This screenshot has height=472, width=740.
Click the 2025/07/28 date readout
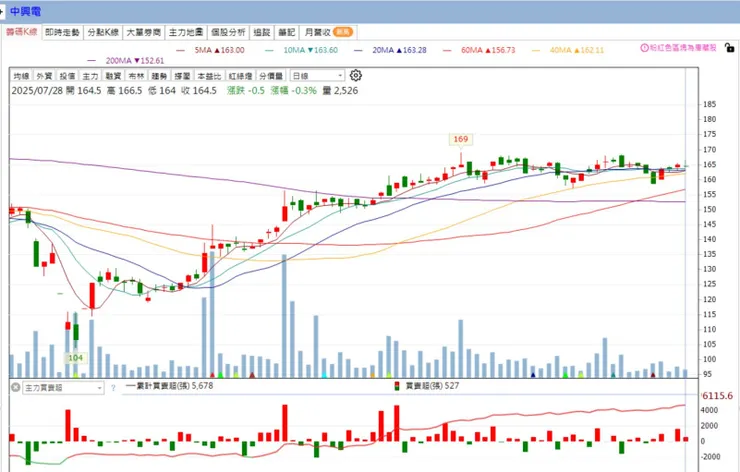[x=37, y=91]
